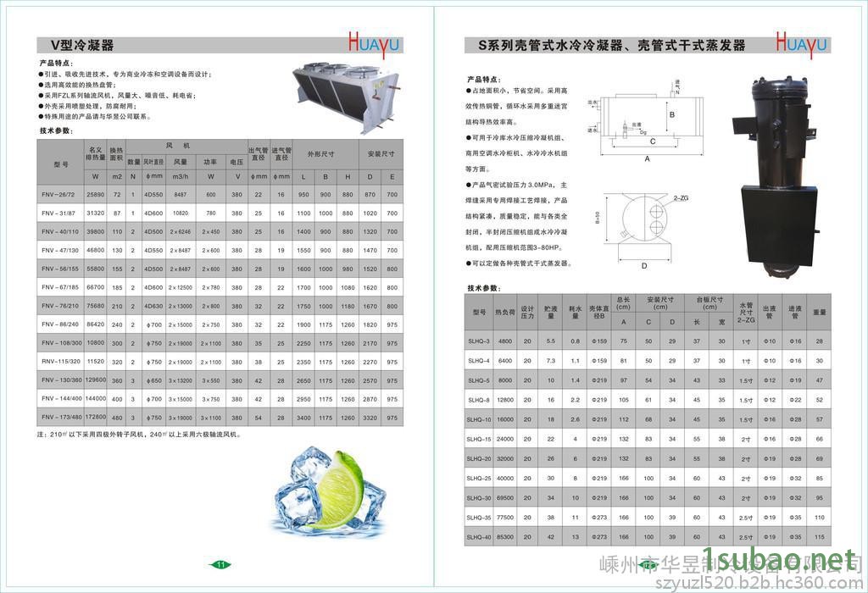Click the bullet 可以定做各种壳管式干式蒸发器
Screen dimensions: 868x593
point(518,263)
